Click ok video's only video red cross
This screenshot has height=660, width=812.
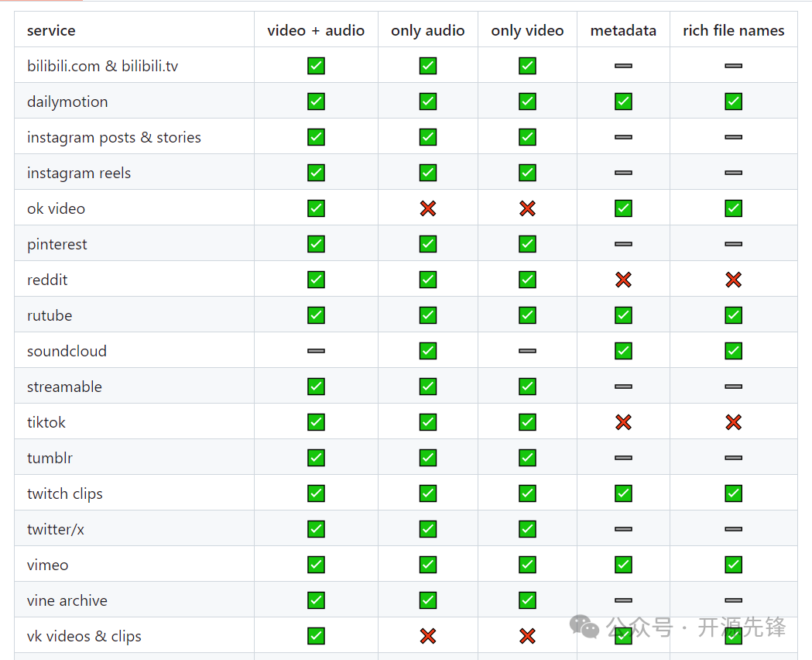point(527,208)
